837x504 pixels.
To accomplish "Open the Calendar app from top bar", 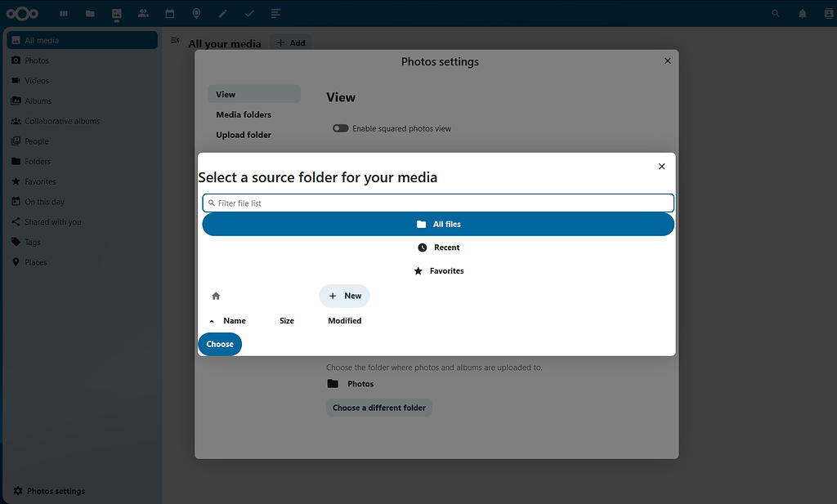I will 170,13.
